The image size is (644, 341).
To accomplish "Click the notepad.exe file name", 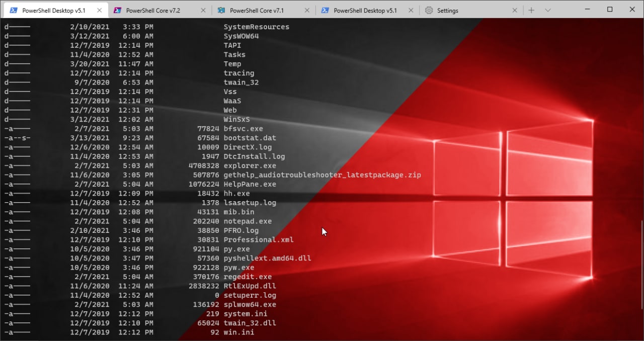I will pos(248,221).
